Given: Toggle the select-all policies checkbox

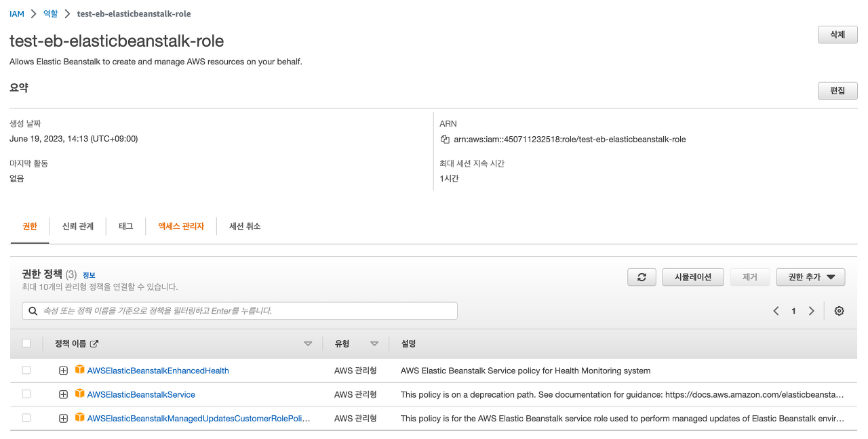Looking at the screenshot, I should pos(26,343).
